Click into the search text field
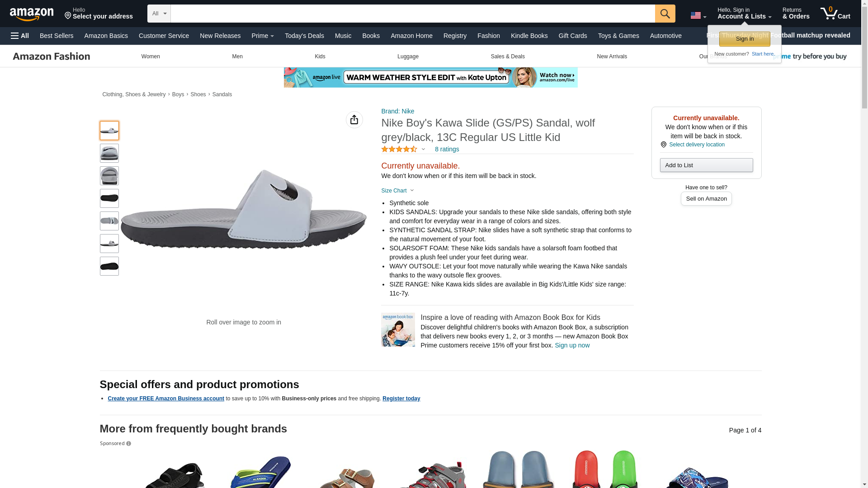The image size is (868, 488). click(x=412, y=14)
